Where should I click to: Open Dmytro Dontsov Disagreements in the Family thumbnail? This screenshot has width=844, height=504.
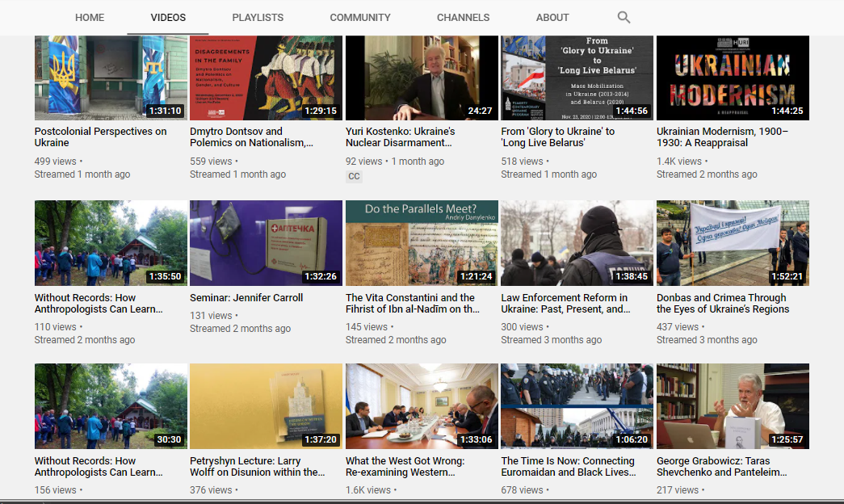tap(266, 78)
